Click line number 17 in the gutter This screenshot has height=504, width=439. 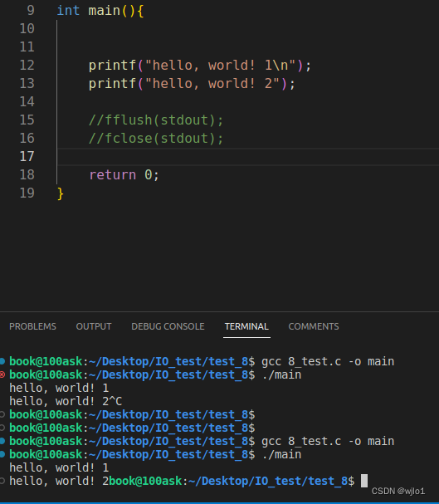27,157
